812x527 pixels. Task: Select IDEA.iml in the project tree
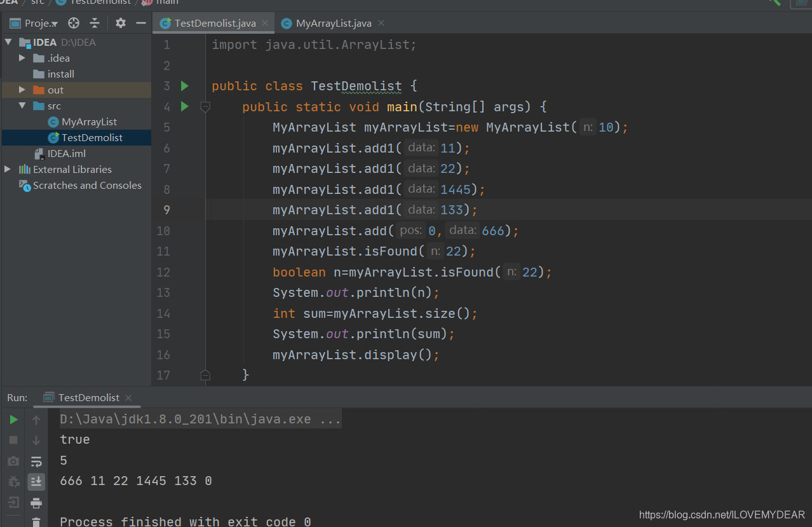(66, 154)
